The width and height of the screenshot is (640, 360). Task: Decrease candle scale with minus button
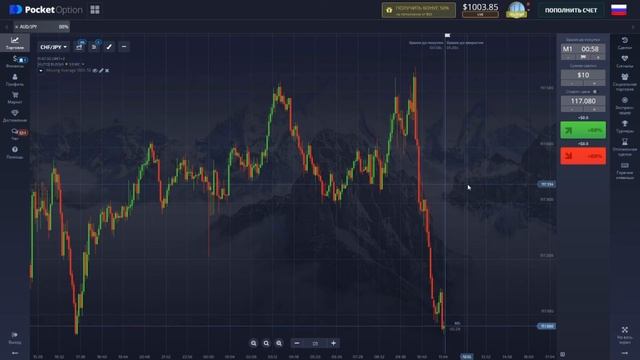(x=297, y=343)
